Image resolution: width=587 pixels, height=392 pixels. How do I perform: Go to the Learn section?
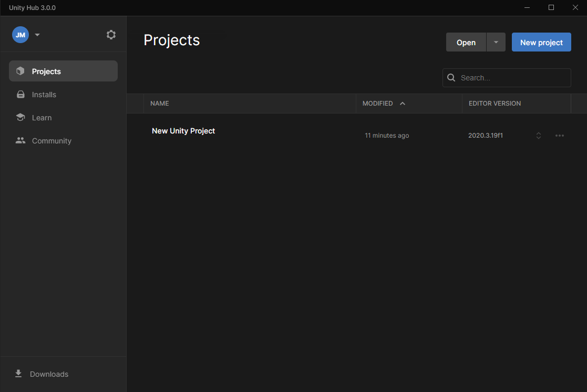42,118
